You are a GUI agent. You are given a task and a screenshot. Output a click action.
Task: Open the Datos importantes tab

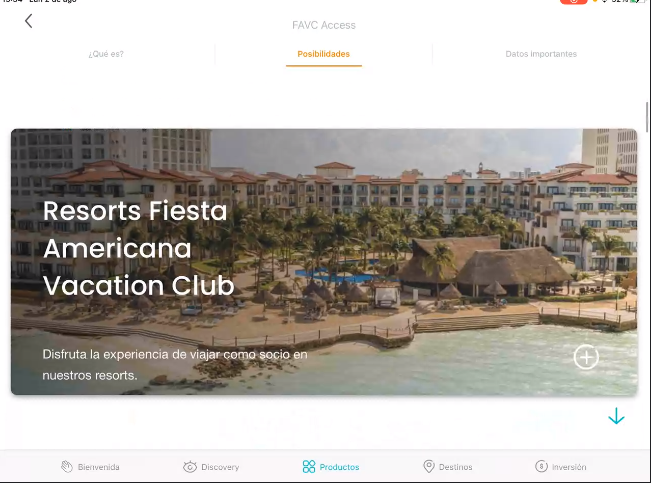[x=541, y=54]
